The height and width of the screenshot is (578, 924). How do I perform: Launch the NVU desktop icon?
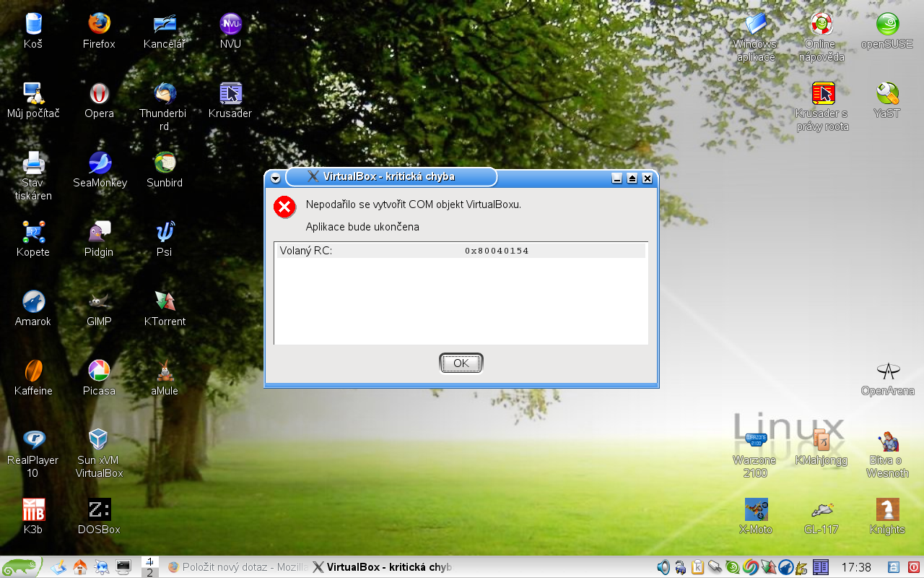pyautogui.click(x=230, y=31)
